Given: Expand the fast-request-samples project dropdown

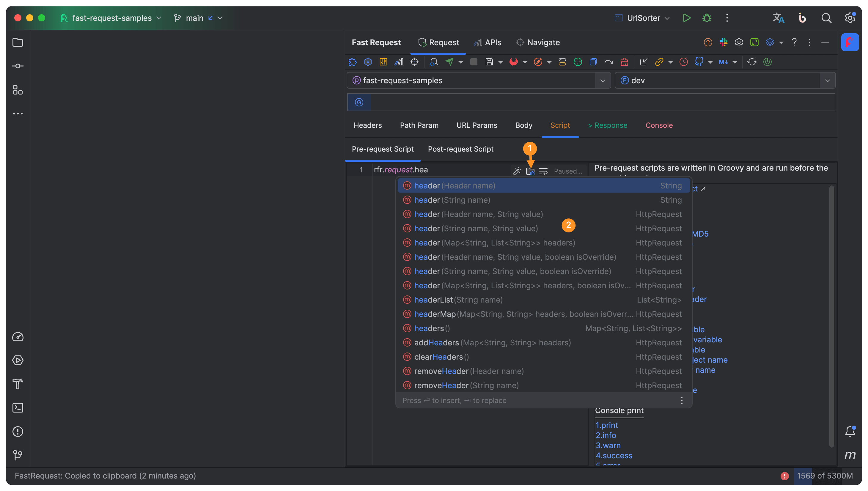Looking at the screenshot, I should click(603, 80).
